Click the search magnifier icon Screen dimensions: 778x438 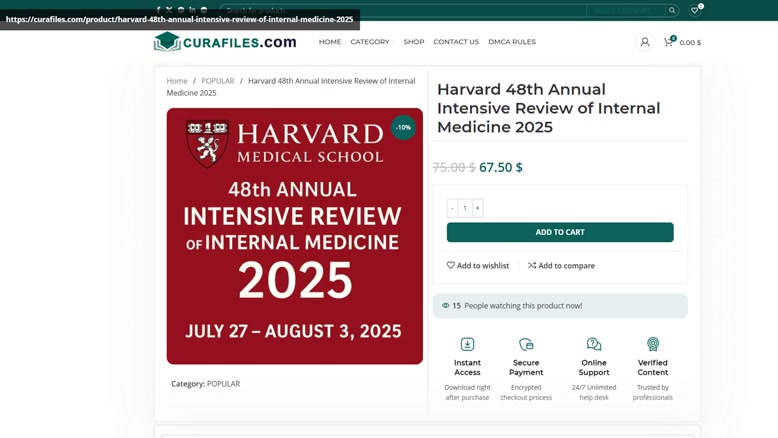coord(672,10)
